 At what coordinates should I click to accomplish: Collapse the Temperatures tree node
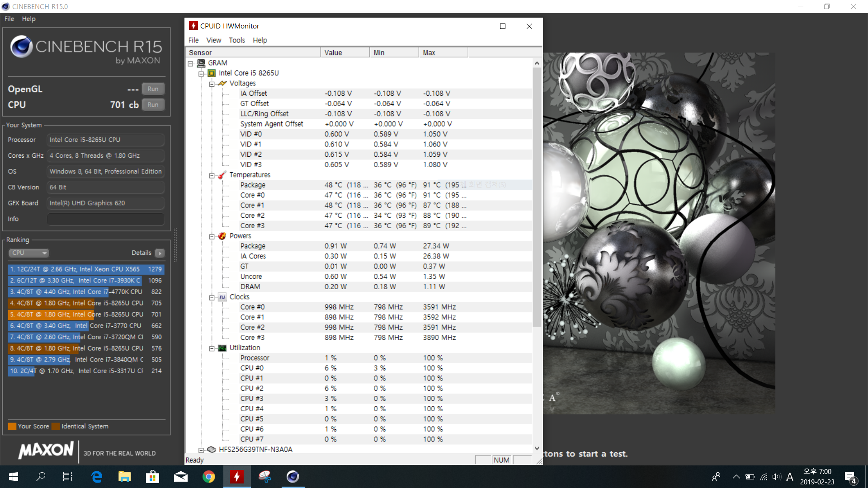pyautogui.click(x=212, y=175)
